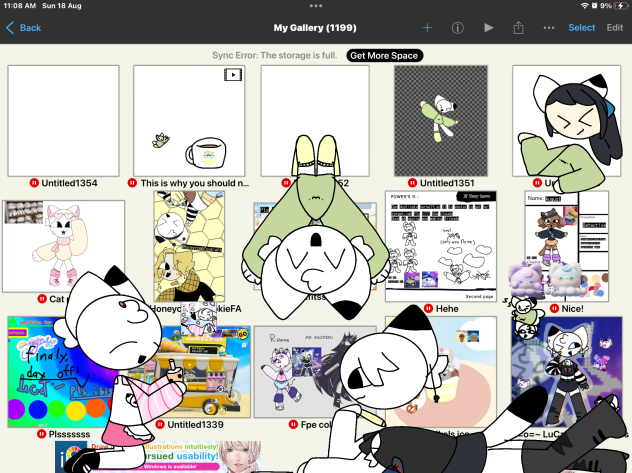Open the Hehe artwork thumbnail
The height and width of the screenshot is (473, 632).
click(440, 245)
